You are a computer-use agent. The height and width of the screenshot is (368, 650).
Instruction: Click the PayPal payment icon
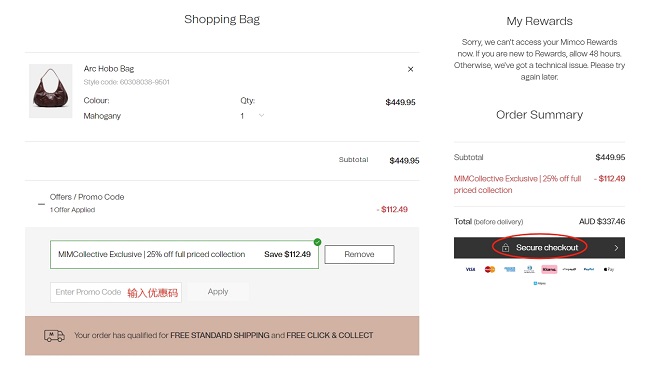(x=589, y=269)
